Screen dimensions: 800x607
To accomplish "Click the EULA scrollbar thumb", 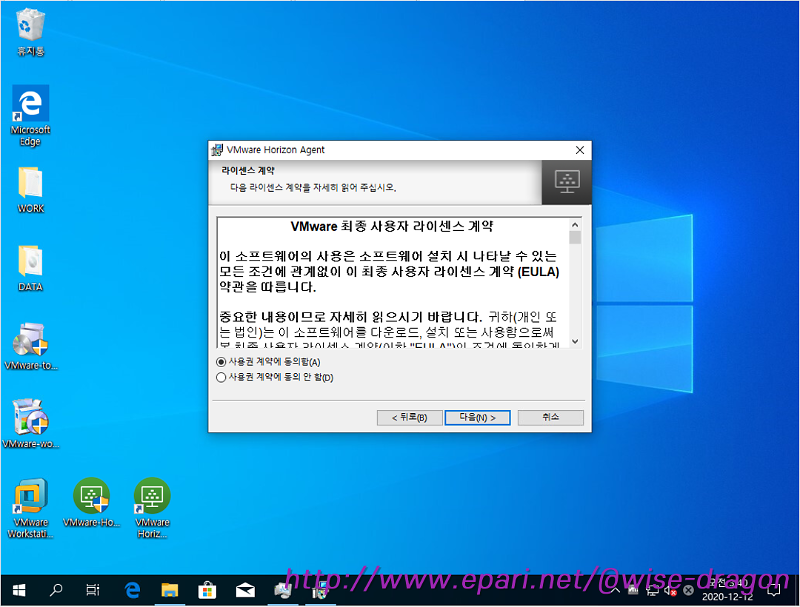I will pos(575,238).
